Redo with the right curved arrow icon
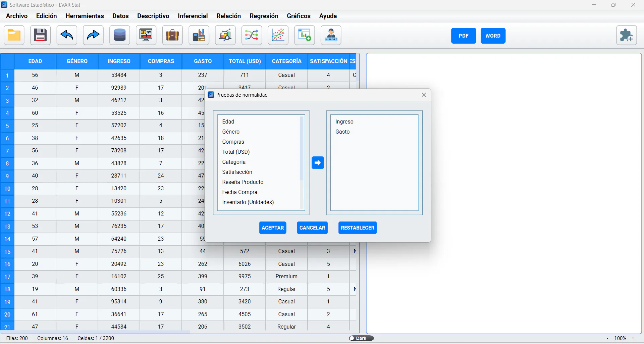This screenshot has height=344, width=644. point(93,35)
